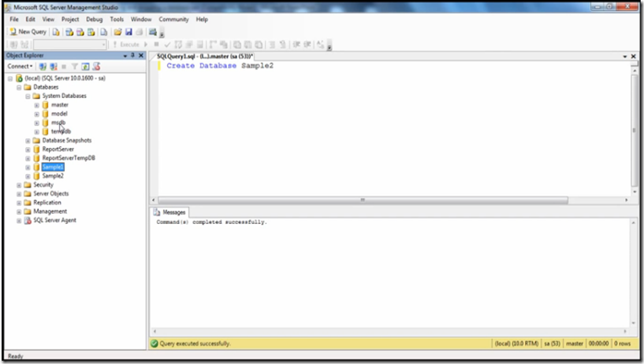
Task: Click the Filter funnel icon in Object Explorer
Action: point(75,67)
